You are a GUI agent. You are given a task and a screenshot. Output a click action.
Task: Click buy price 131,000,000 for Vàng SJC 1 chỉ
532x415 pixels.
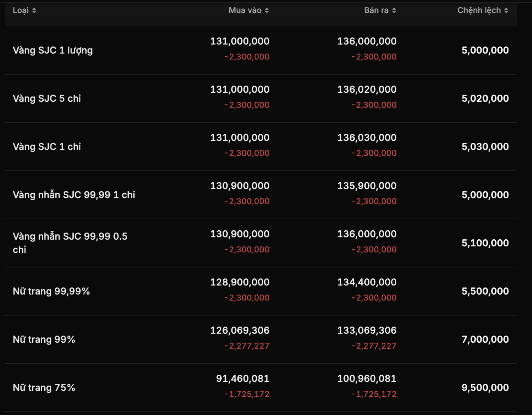tap(240, 138)
